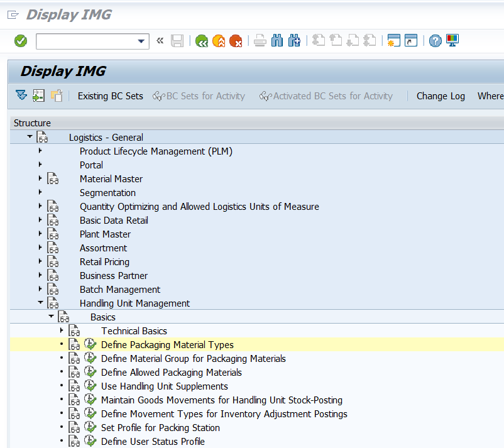The width and height of the screenshot is (504, 448).
Task: Select Define Movement Types for Inventory Adjustment Postings
Action: point(224,414)
